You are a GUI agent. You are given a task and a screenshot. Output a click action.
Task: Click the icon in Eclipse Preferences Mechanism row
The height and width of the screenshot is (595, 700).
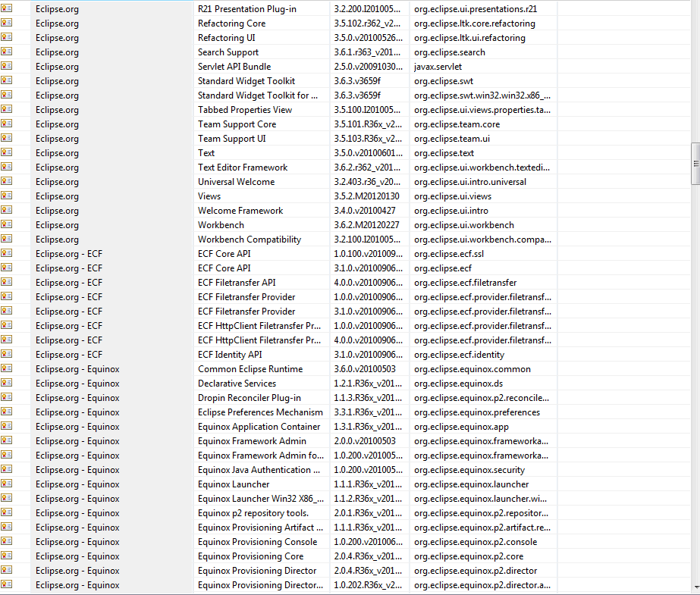tap(6, 412)
